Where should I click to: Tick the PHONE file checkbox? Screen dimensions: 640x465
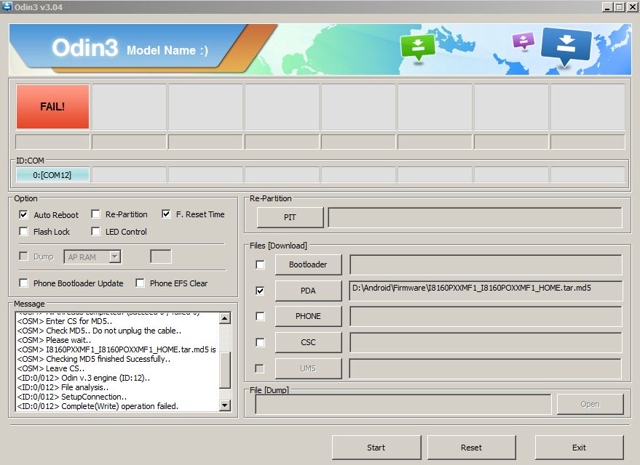point(260,316)
